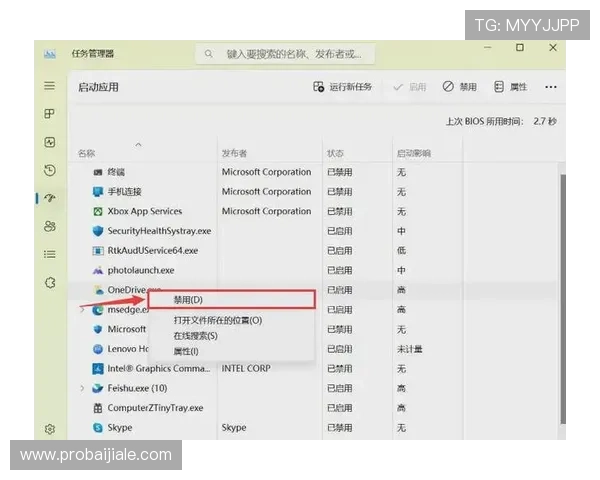
Task: Select SecurityHealthSystray.exe row name
Action: pos(159,231)
